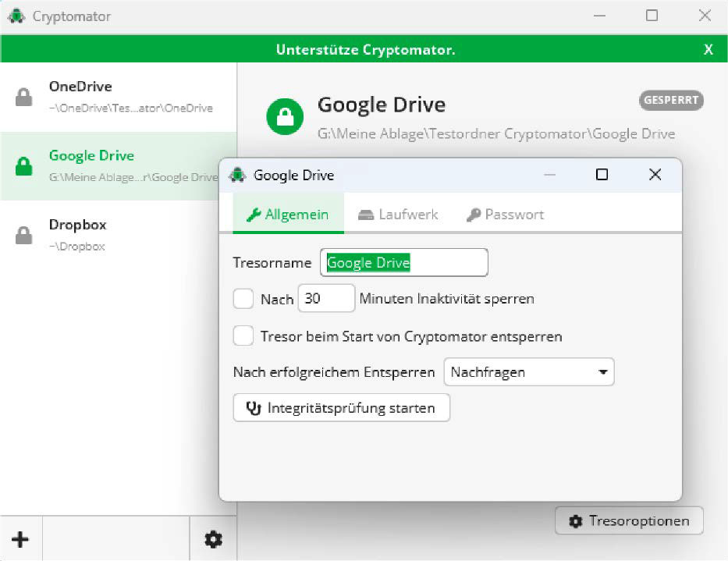Click the Minuten Inaktivität sperren label
Image resolution: width=728 pixels, height=561 pixels.
pyautogui.click(x=446, y=299)
